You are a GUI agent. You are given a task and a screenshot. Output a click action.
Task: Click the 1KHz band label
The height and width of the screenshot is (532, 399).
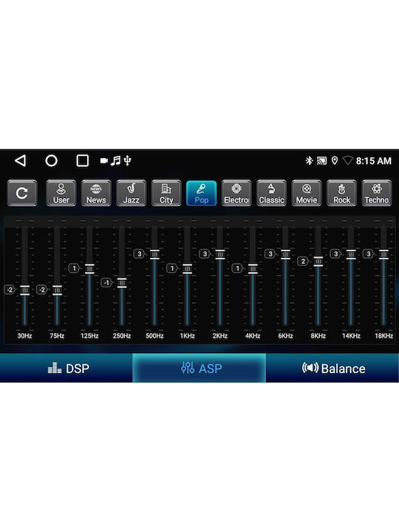(x=187, y=336)
